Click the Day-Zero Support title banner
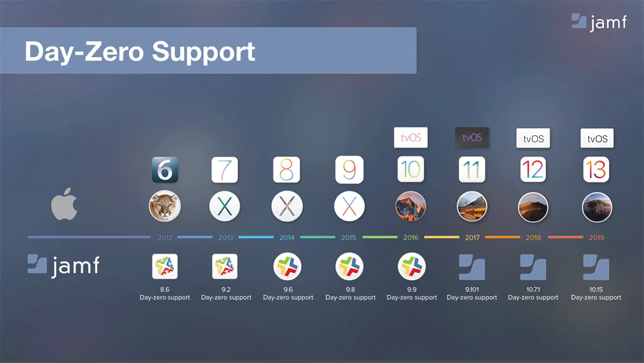Viewport: 644px width, 363px height. point(208,50)
